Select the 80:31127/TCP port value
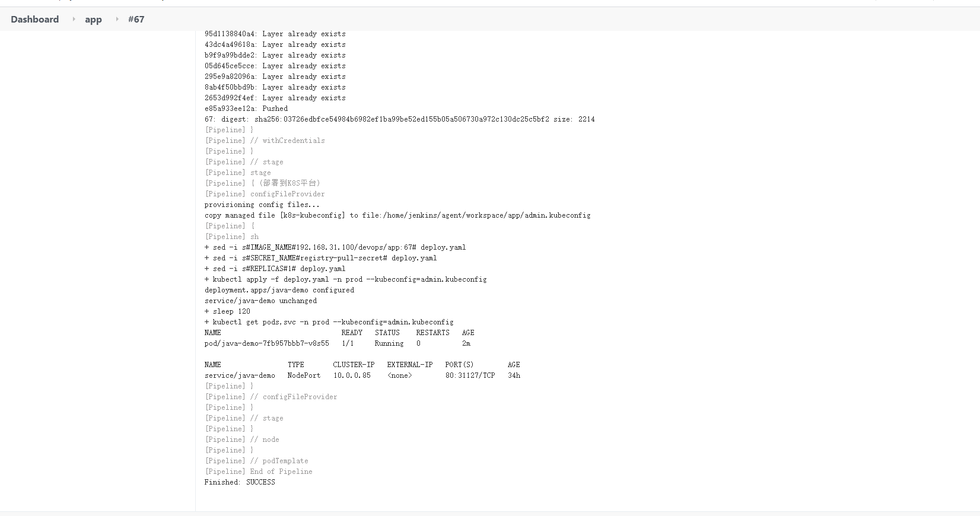 tap(470, 375)
